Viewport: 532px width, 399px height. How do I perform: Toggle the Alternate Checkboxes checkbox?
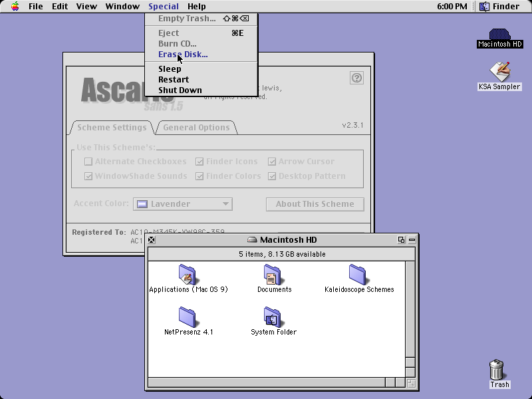coord(88,162)
